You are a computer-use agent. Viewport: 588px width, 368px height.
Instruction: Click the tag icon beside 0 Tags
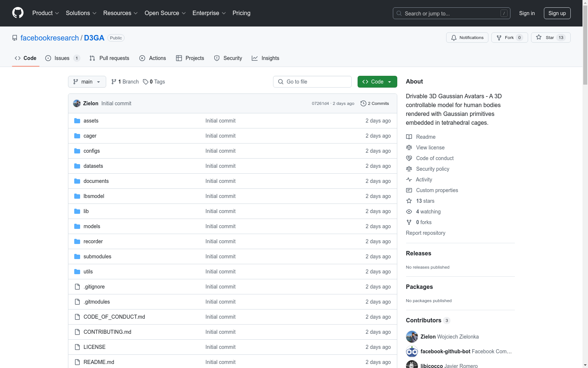(146, 82)
